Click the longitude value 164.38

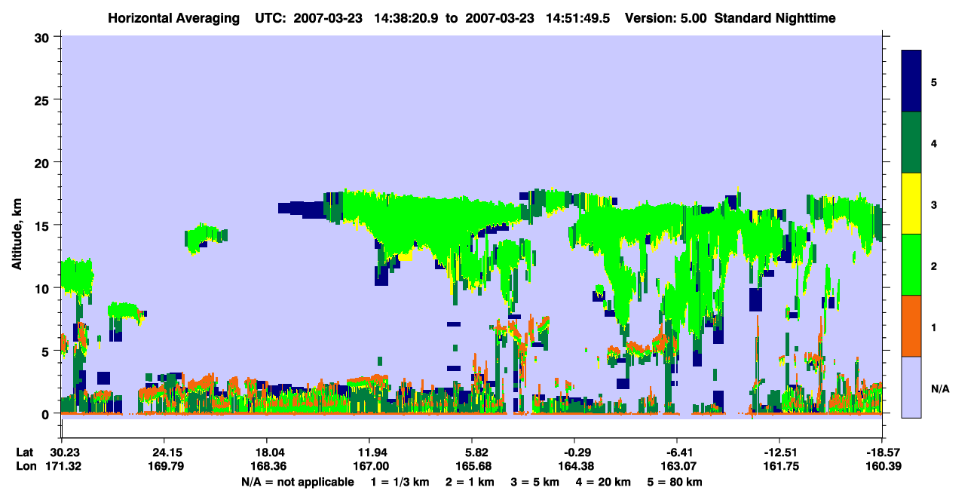click(x=574, y=467)
